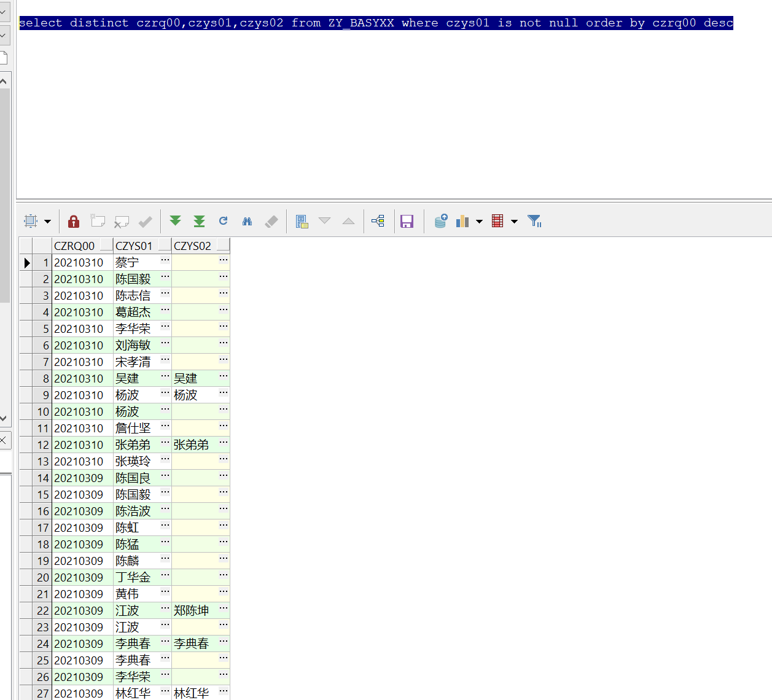Click the 丁华金 cell
This screenshot has height=700, width=772.
coord(142,578)
